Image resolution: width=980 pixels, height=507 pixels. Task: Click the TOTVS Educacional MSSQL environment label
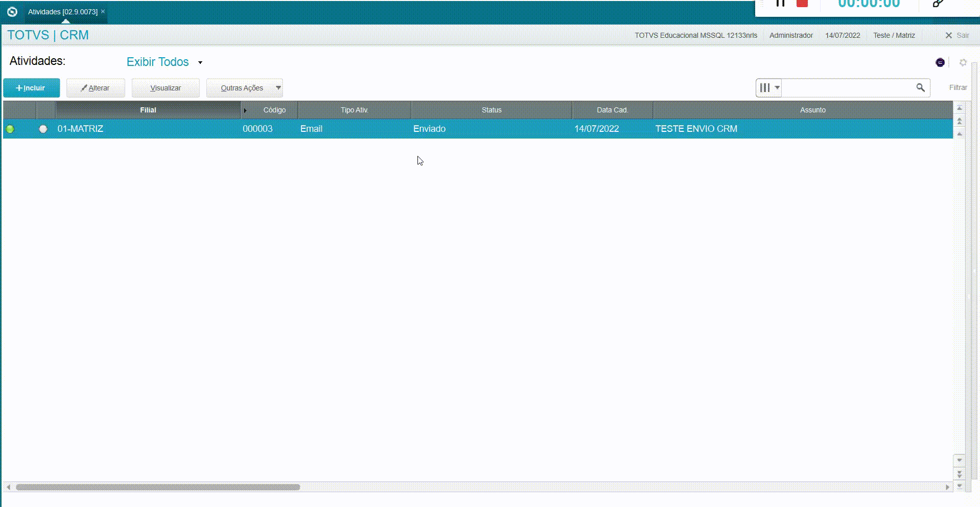(696, 35)
